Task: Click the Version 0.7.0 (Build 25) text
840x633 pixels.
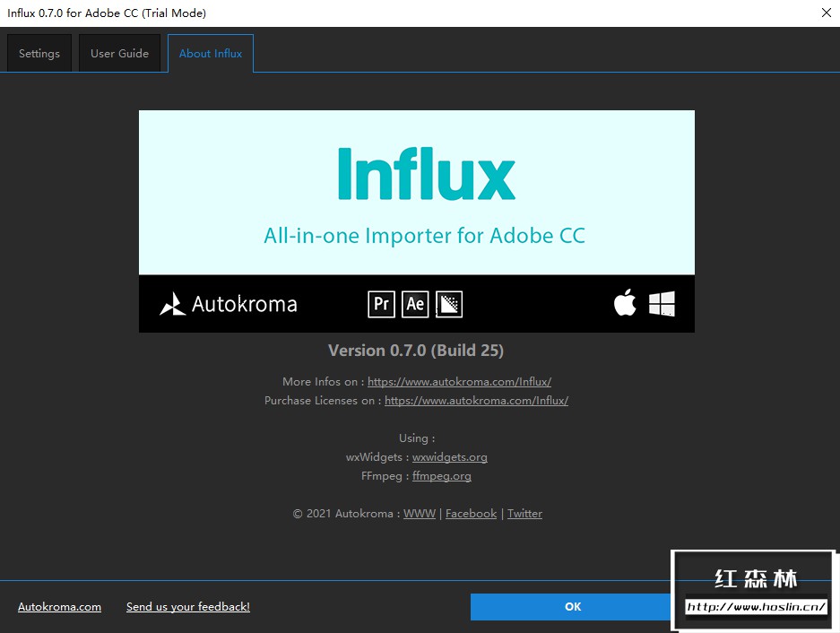Action: click(416, 351)
